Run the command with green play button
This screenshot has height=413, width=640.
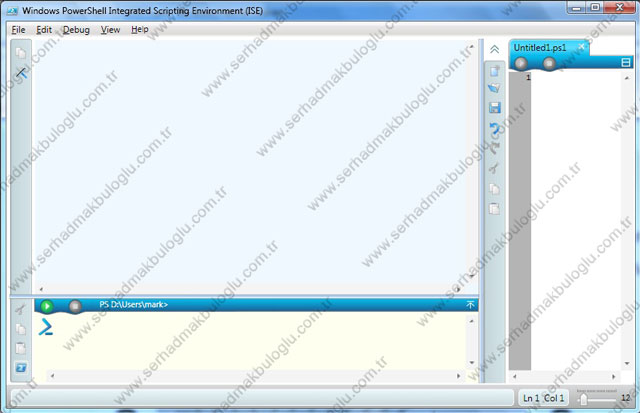[47, 306]
